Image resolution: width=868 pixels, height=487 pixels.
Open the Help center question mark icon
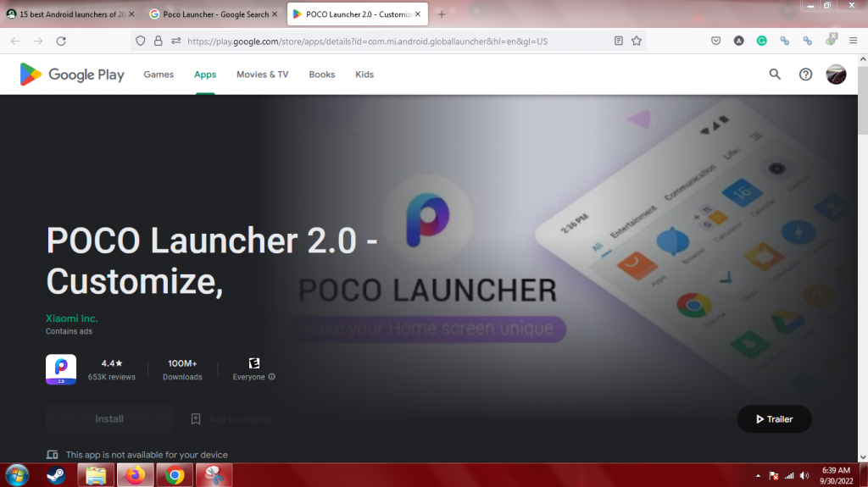point(805,75)
